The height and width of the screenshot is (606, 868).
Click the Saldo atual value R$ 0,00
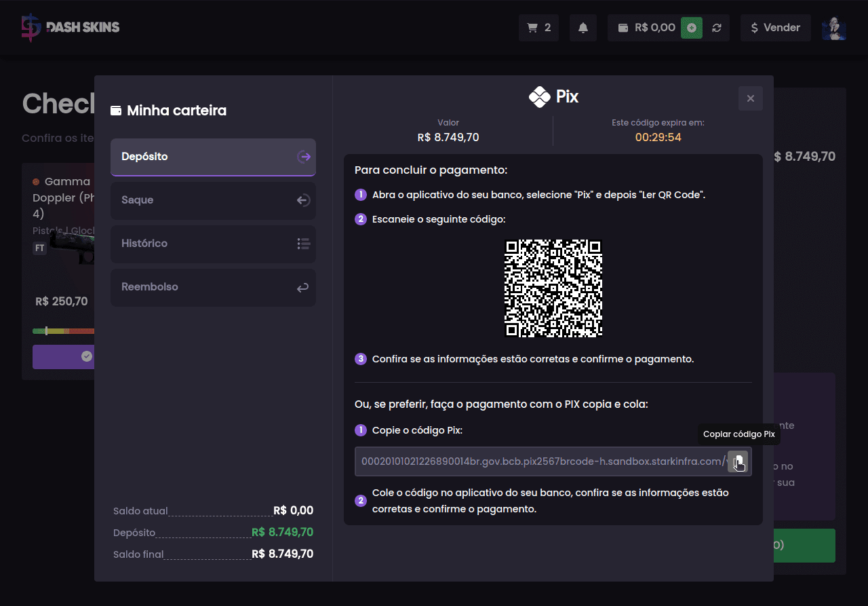point(293,510)
